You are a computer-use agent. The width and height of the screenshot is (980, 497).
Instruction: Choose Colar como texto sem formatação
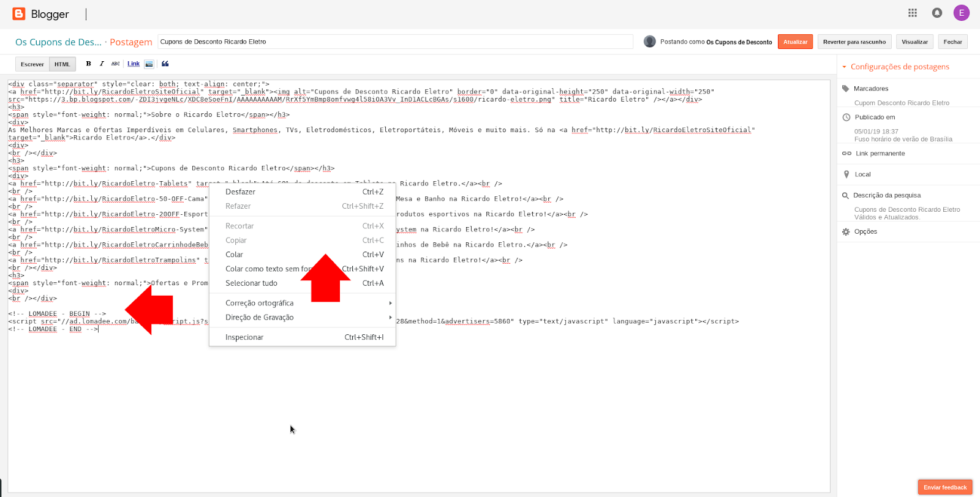coord(303,269)
